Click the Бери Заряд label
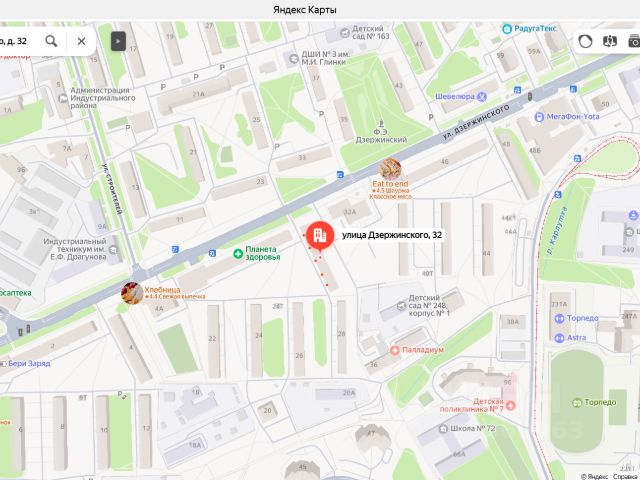 pos(29,363)
